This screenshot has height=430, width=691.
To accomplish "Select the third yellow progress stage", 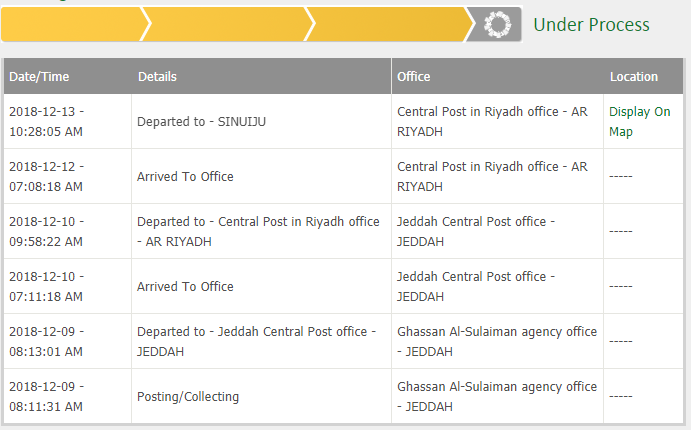I will [390, 24].
